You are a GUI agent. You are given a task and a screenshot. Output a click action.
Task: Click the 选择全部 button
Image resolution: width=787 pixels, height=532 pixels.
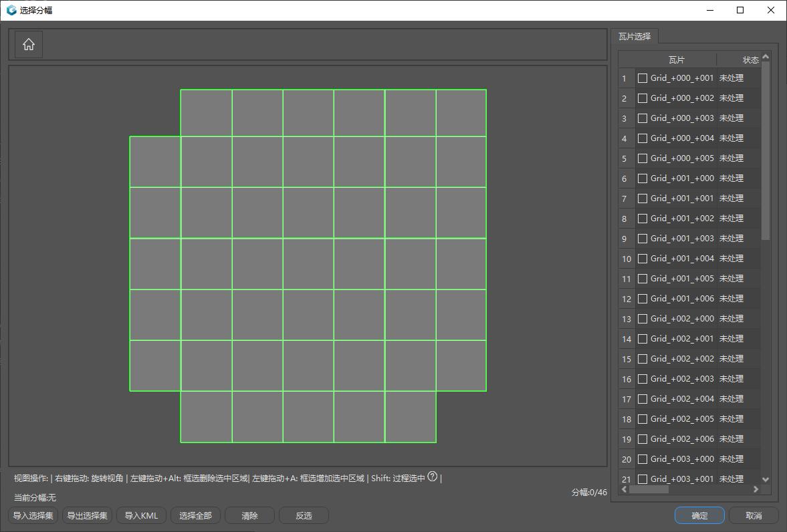tap(195, 515)
